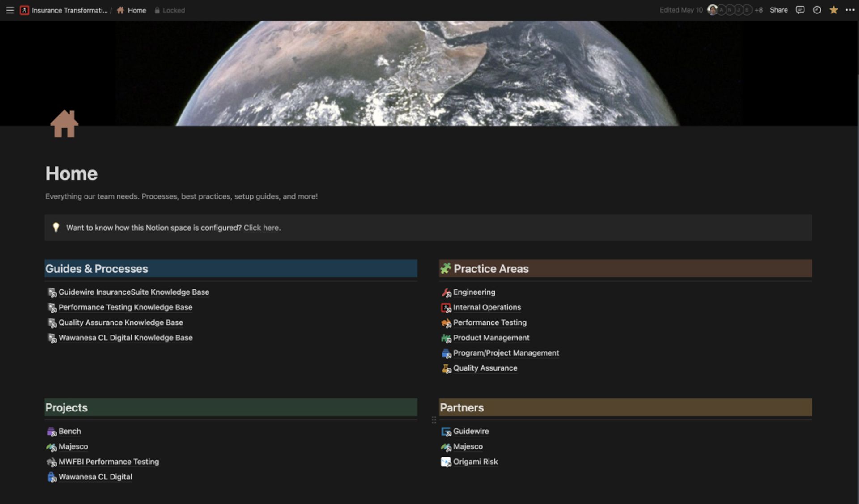Image resolution: width=859 pixels, height=504 pixels.
Task: Open the three-dot more options menu
Action: click(850, 10)
